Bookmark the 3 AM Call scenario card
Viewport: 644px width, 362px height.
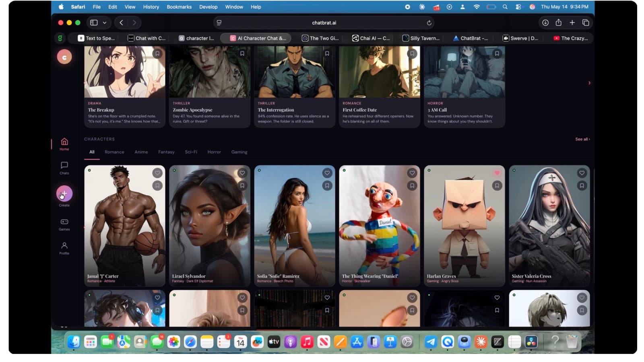pos(497,53)
